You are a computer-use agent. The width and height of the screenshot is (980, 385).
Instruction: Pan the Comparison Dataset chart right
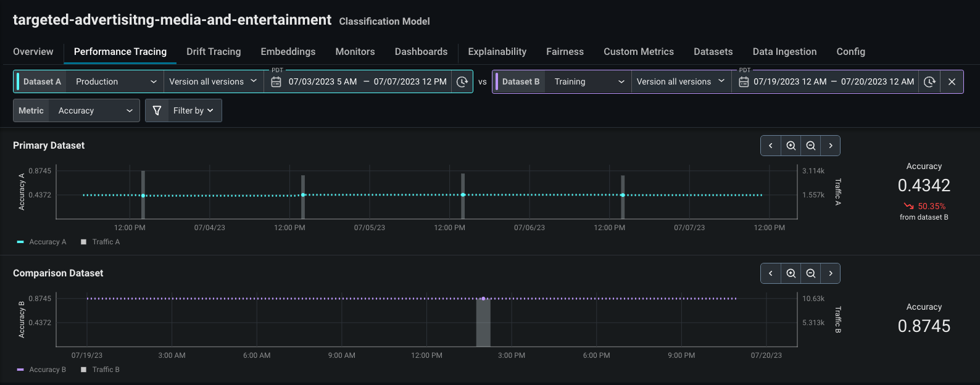[x=831, y=273]
